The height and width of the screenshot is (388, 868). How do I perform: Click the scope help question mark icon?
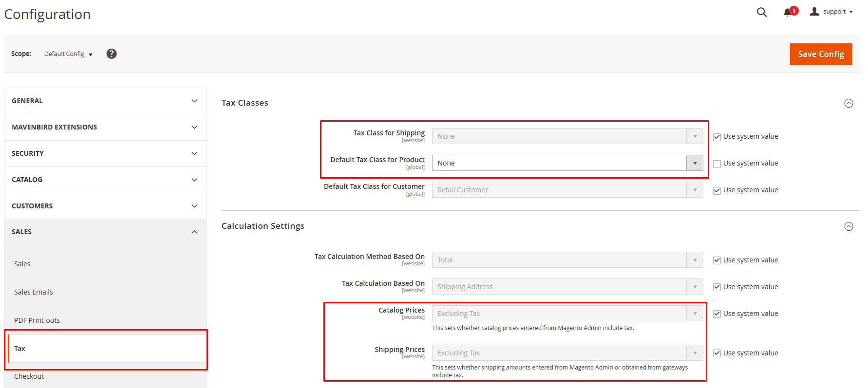point(112,54)
